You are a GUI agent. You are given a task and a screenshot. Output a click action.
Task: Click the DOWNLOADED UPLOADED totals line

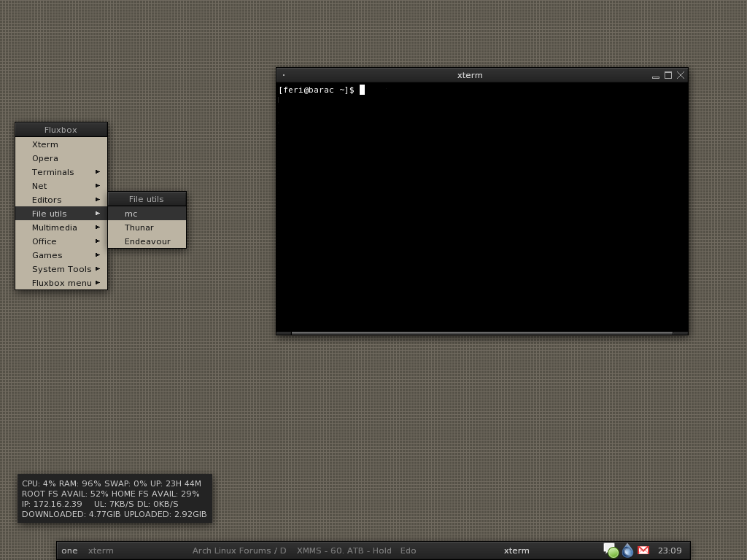tap(115, 514)
